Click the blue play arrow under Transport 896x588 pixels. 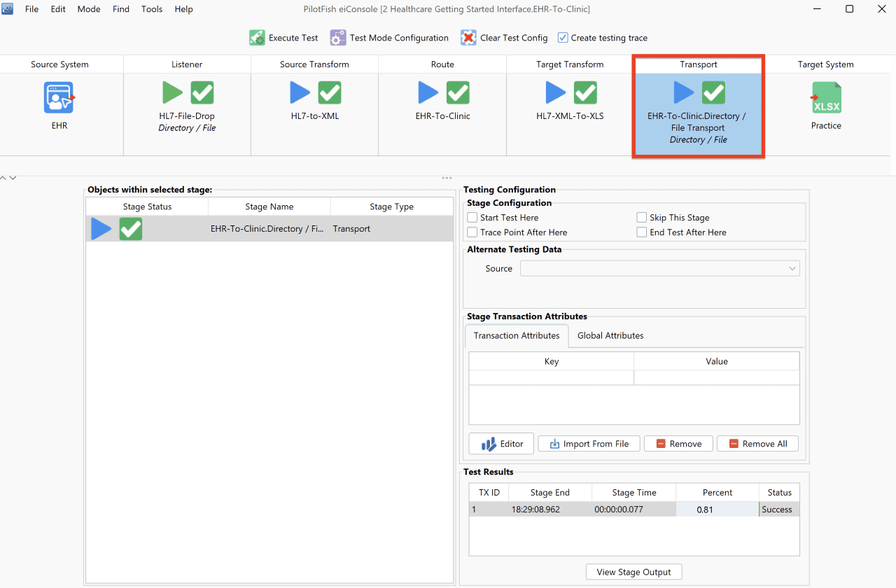pyautogui.click(x=683, y=92)
